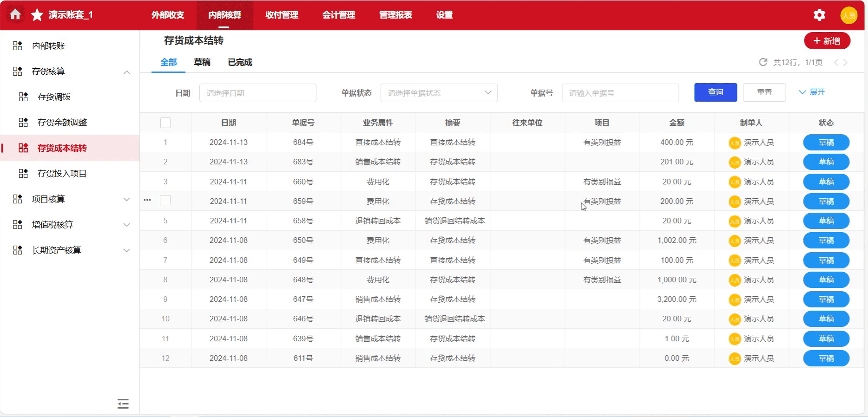Switch to the 草稿 tab
This screenshot has height=417, width=868.
[x=202, y=62]
